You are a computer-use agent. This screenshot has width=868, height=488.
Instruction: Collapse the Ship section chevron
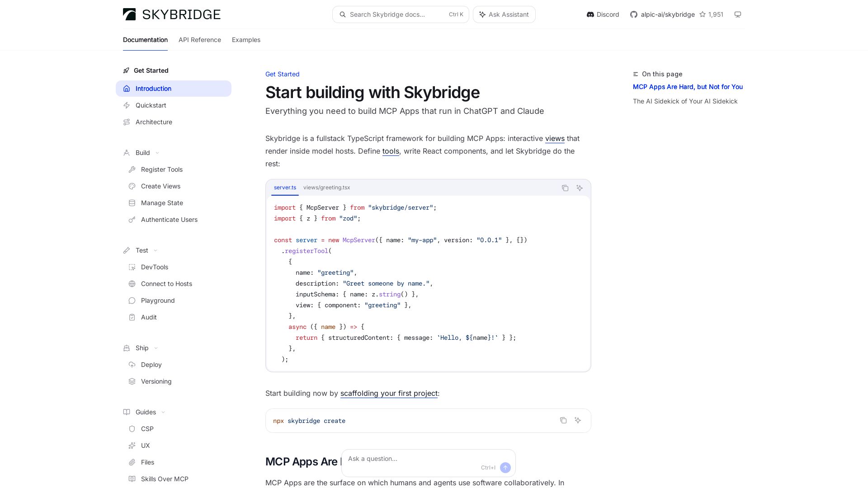tap(156, 348)
